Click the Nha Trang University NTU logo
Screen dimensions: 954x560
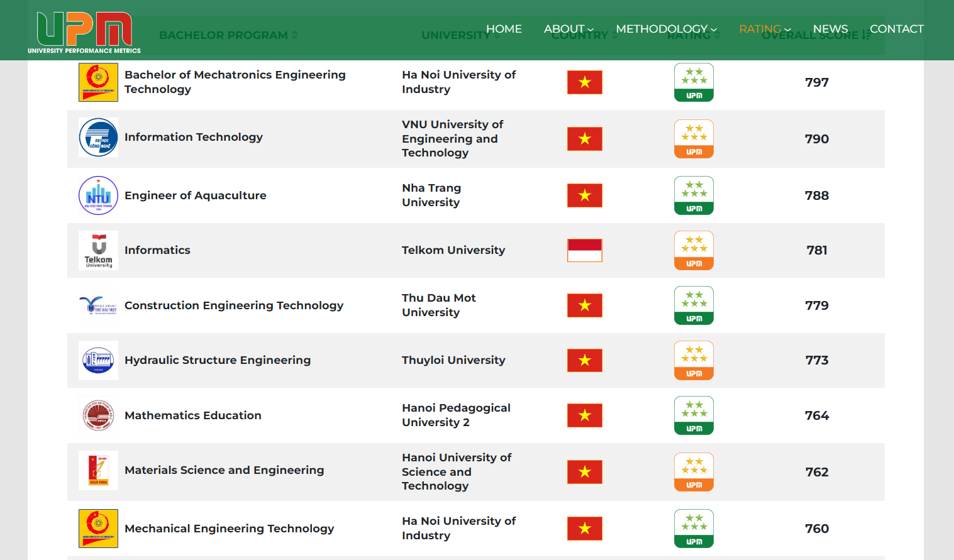tap(98, 195)
